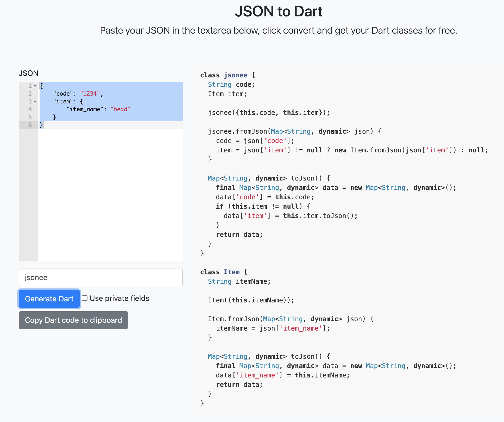Viewport: 504px width, 422px height.
Task: Click "class Item" in generated code
Action: coord(220,272)
